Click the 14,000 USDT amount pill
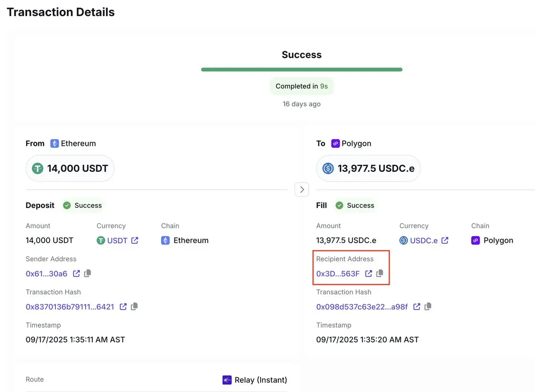The height and width of the screenshot is (392, 535). coord(70,168)
